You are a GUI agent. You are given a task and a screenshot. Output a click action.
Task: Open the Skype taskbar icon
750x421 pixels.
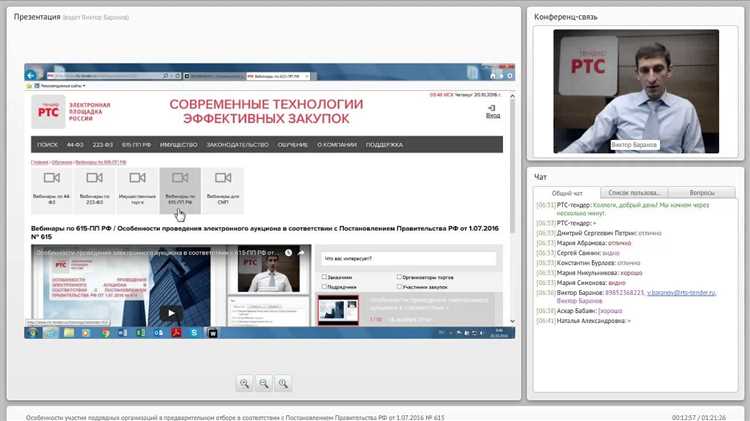click(194, 332)
